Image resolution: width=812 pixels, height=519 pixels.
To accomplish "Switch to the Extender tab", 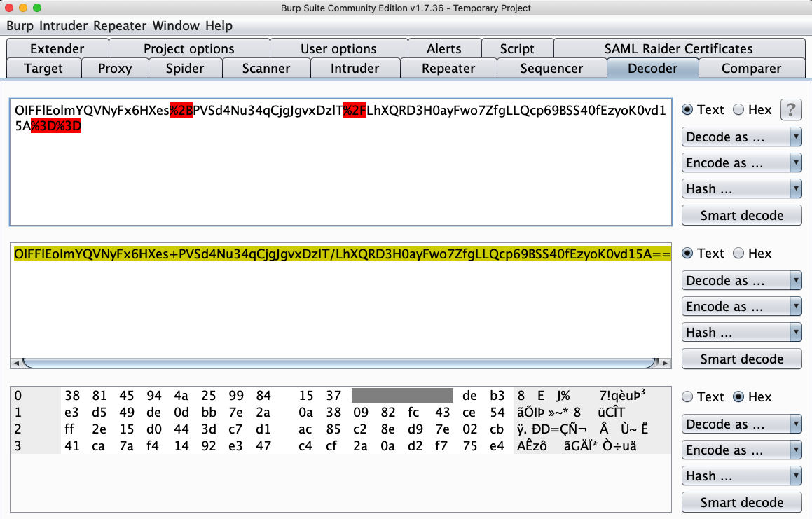I will [57, 49].
